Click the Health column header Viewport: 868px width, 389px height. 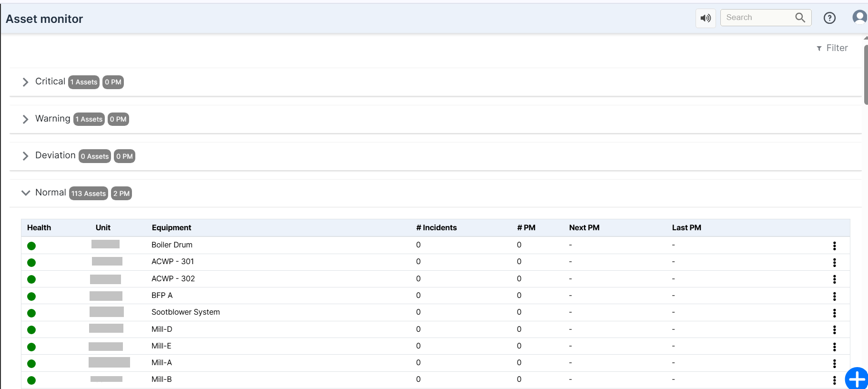[39, 228]
